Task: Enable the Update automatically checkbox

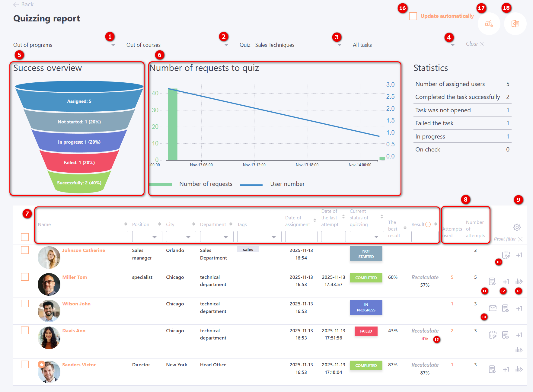Action: click(x=413, y=16)
